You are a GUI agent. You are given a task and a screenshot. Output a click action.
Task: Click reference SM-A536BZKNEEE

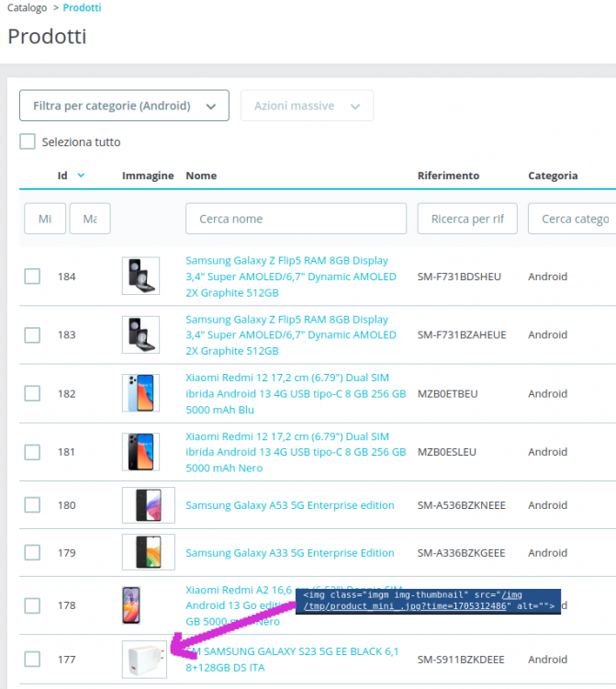(x=462, y=505)
